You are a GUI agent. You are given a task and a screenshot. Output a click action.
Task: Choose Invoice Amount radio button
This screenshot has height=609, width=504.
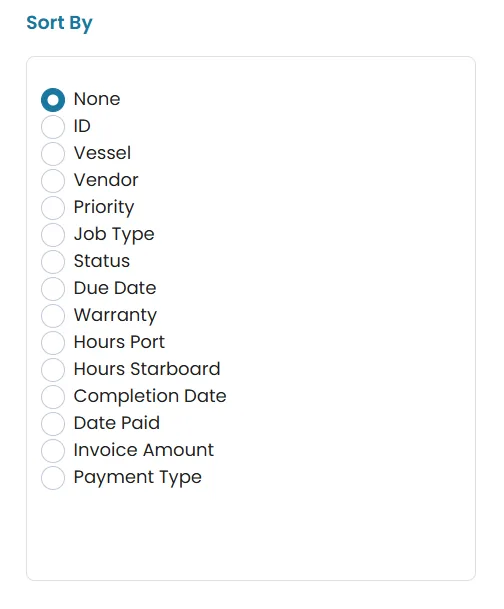pyautogui.click(x=53, y=451)
